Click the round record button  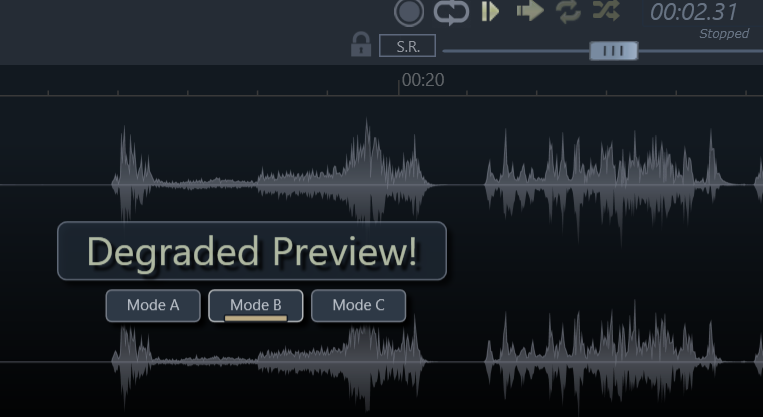[409, 12]
